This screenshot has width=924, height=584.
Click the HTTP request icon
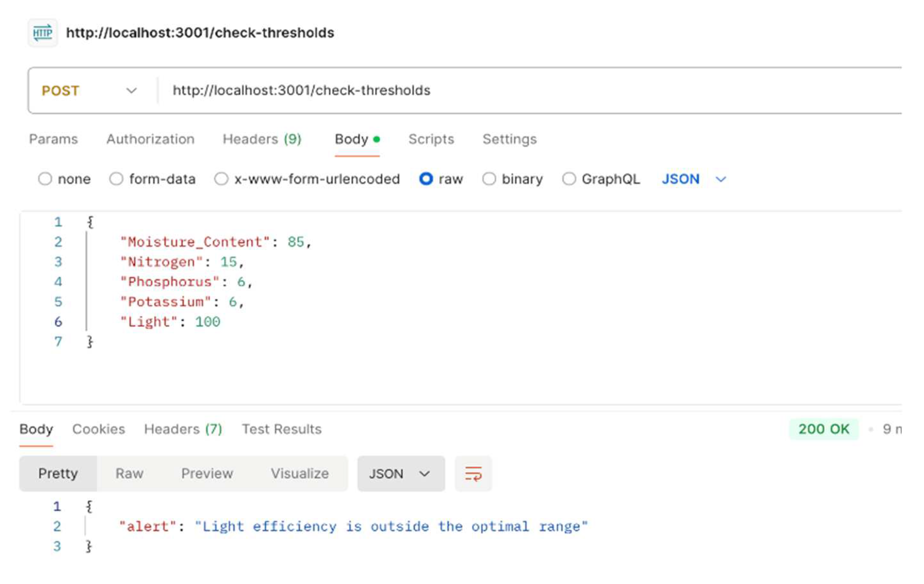43,33
